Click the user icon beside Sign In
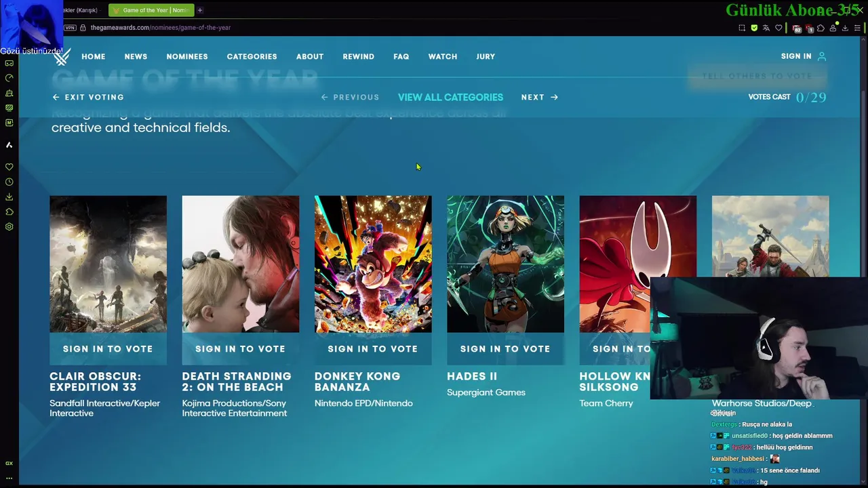 (822, 56)
